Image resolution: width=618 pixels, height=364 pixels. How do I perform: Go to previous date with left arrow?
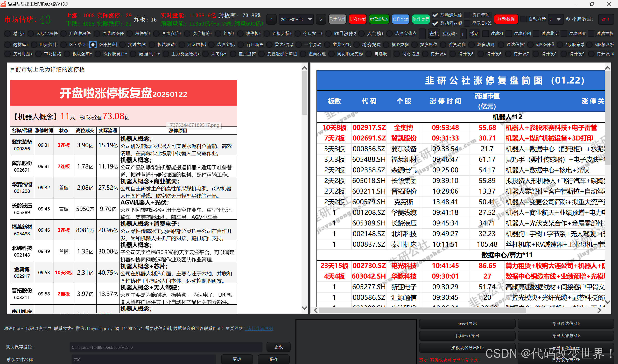(x=271, y=19)
